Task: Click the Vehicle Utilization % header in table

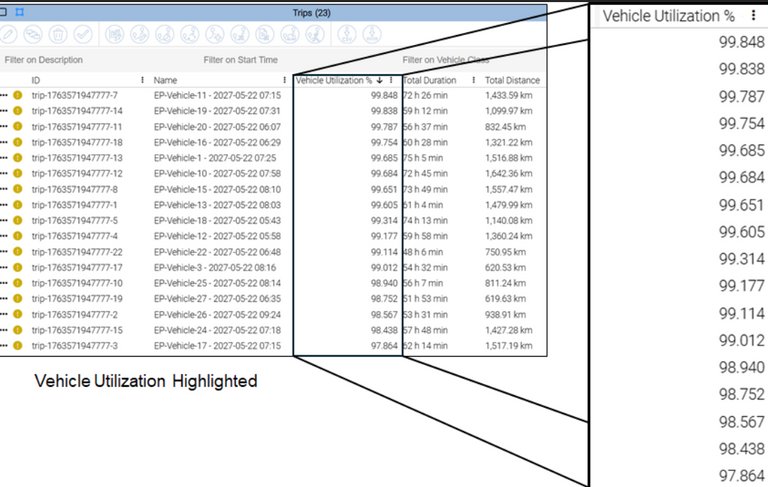Action: point(334,80)
